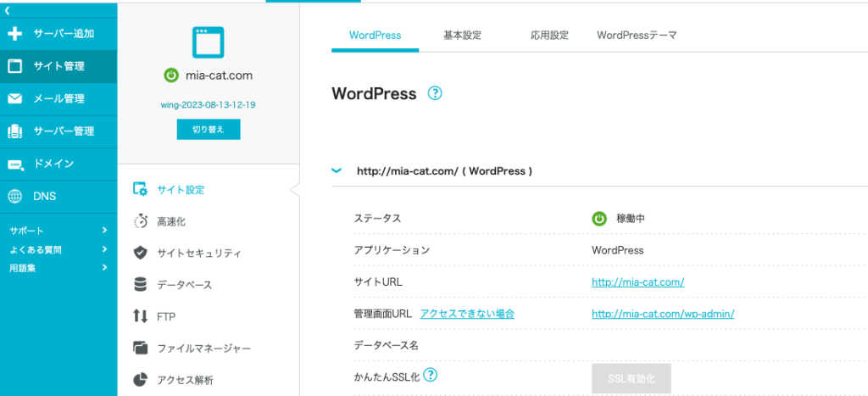Click the folder icon for ファイルマネージャー
The width and height of the screenshot is (868, 396).
click(141, 349)
